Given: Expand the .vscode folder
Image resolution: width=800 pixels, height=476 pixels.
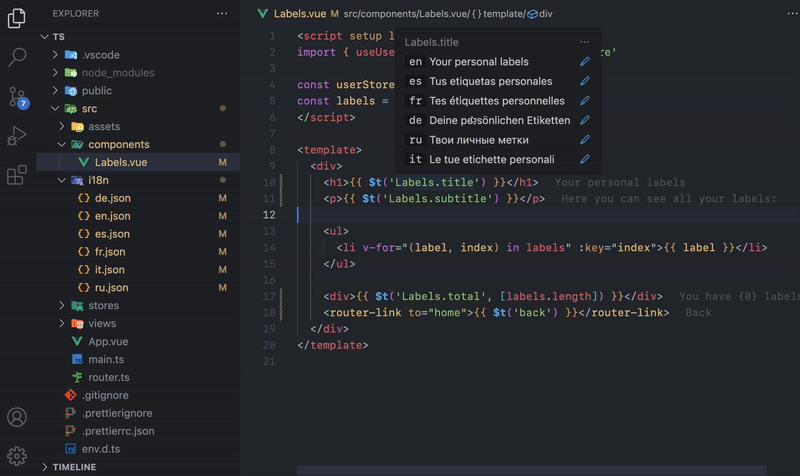Looking at the screenshot, I should [x=55, y=55].
